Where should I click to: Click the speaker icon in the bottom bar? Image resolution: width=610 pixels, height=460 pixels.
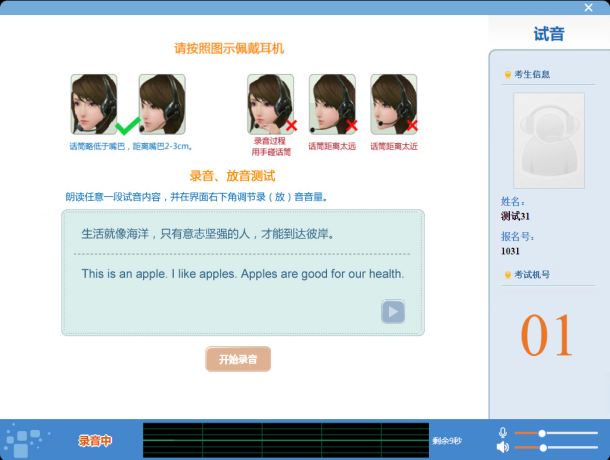503,447
